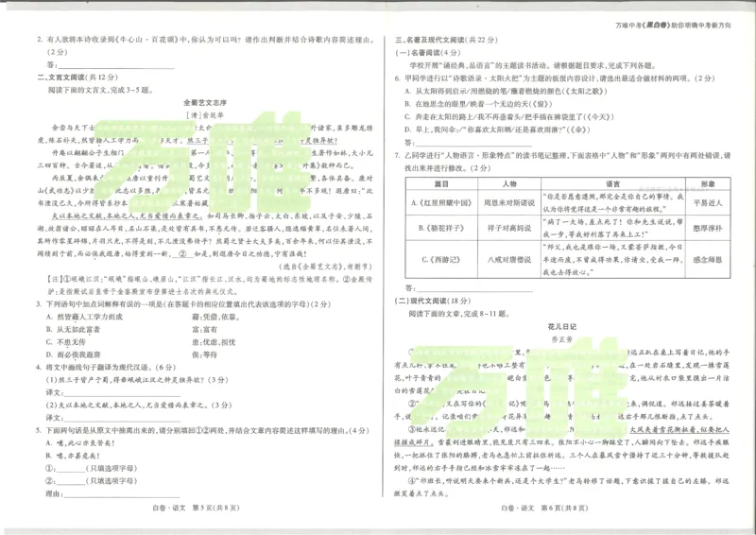Screen dimensions: 756x535
Task: Click paragraph ④ beginning "祁班长,听说明天要来个新兵"
Action: point(562,487)
